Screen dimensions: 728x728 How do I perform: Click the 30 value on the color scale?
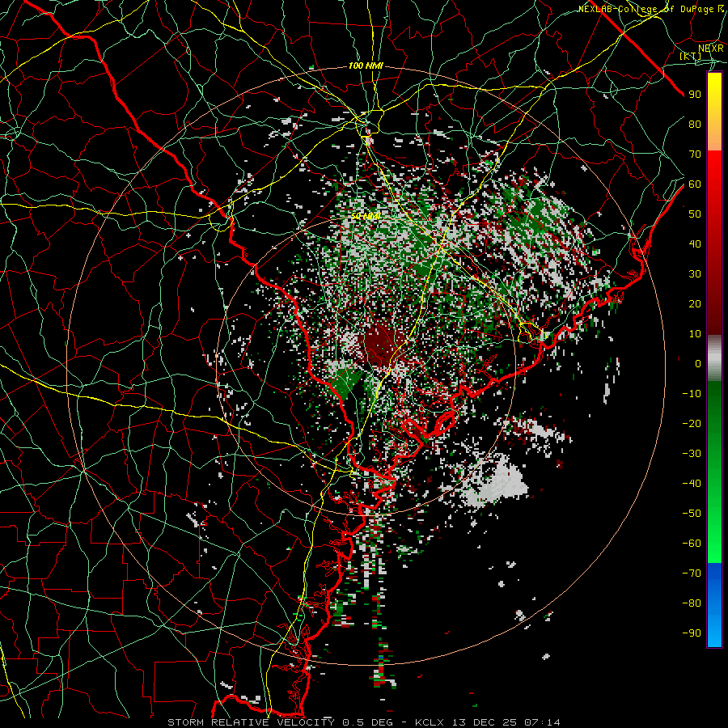click(695, 274)
